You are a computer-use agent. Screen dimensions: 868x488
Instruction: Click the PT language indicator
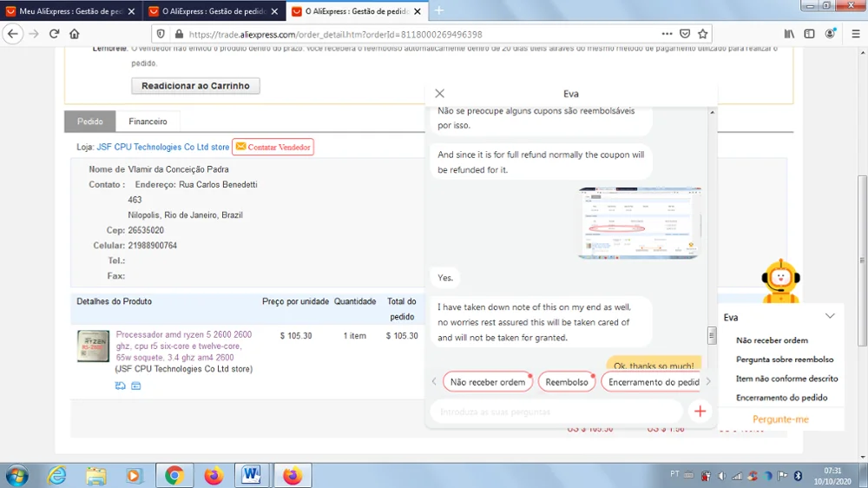tap(674, 474)
